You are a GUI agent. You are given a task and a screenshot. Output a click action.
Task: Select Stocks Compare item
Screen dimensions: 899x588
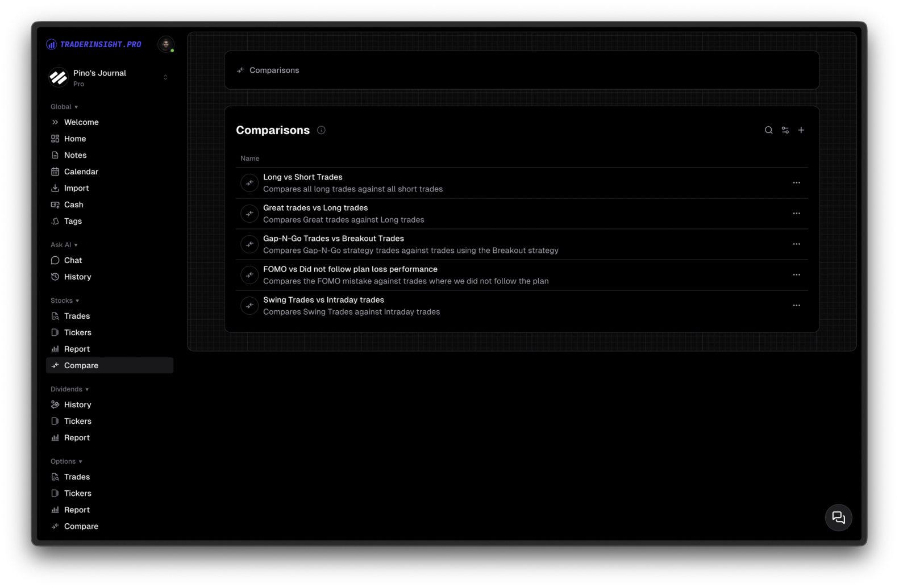point(110,365)
